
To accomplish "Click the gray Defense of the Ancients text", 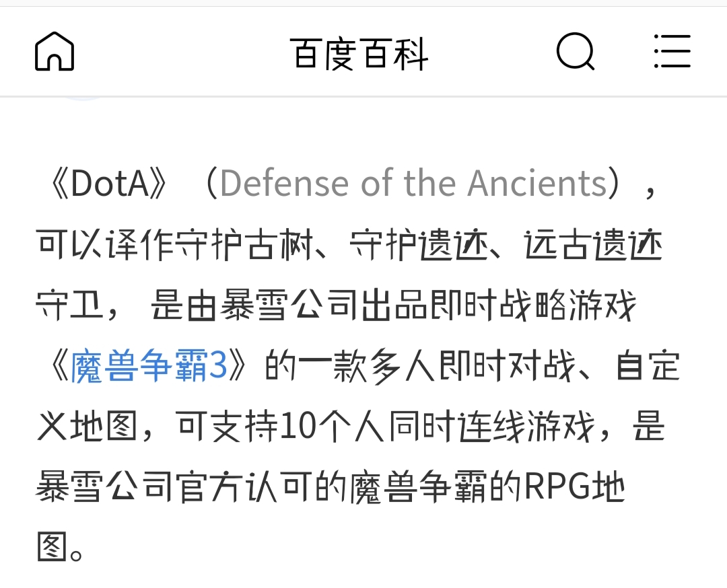I will click(413, 182).
